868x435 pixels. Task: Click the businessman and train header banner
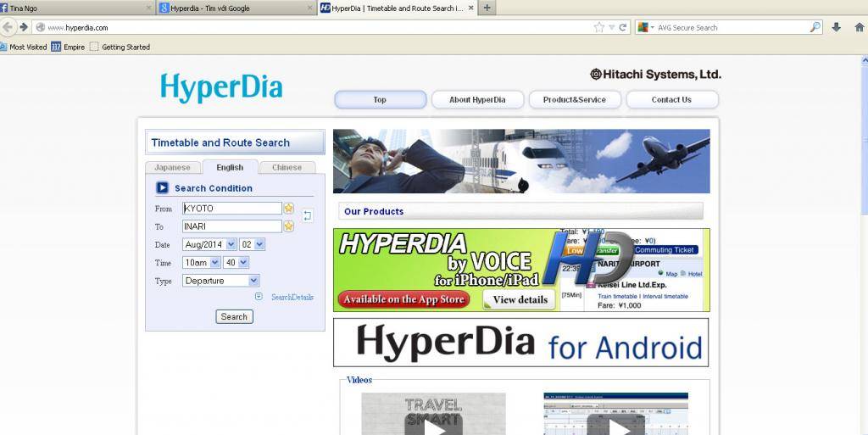(x=521, y=161)
